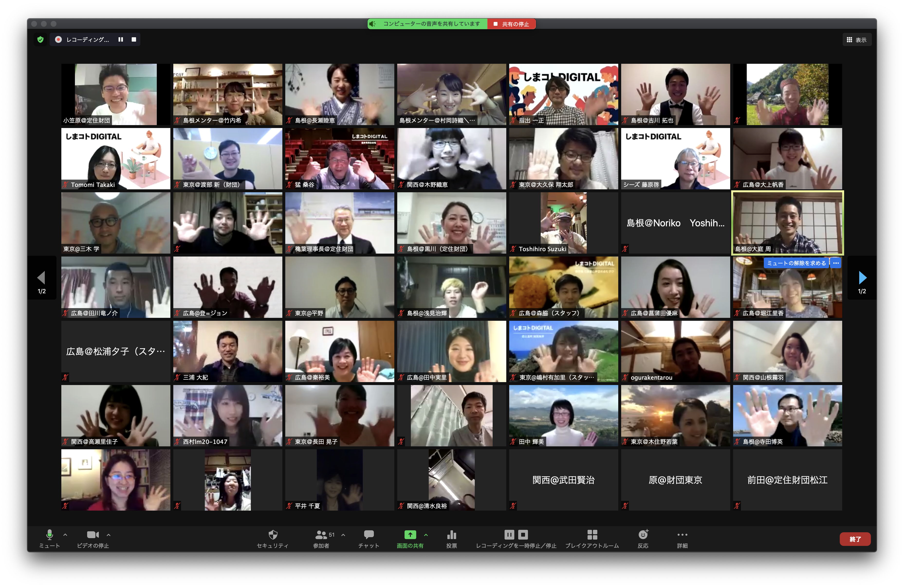
Task: Expand video options arrow next to camera
Action: click(x=109, y=535)
